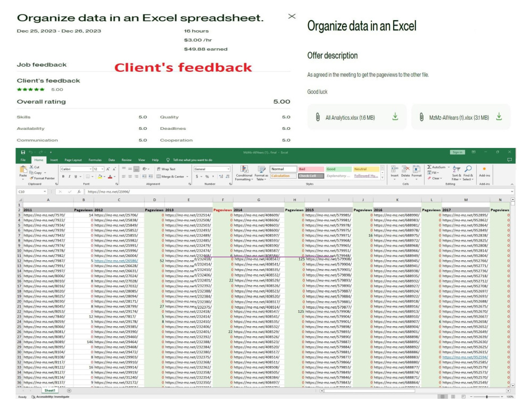Image resolution: width=532 pixels, height=399 pixels.
Task: Click the Orientation (angled text) icon
Action: 145,169
